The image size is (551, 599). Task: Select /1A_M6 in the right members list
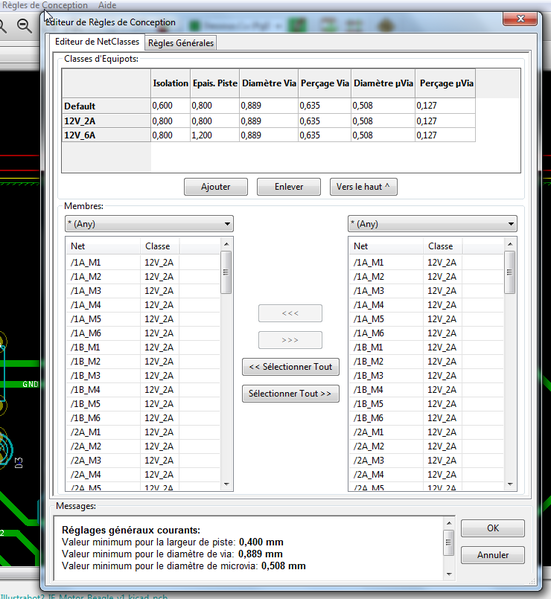[x=426, y=333]
